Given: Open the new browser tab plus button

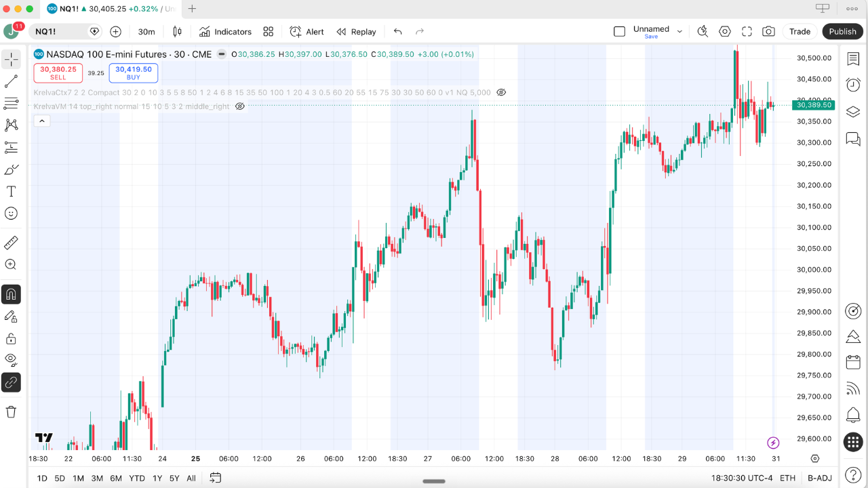Looking at the screenshot, I should click(192, 9).
